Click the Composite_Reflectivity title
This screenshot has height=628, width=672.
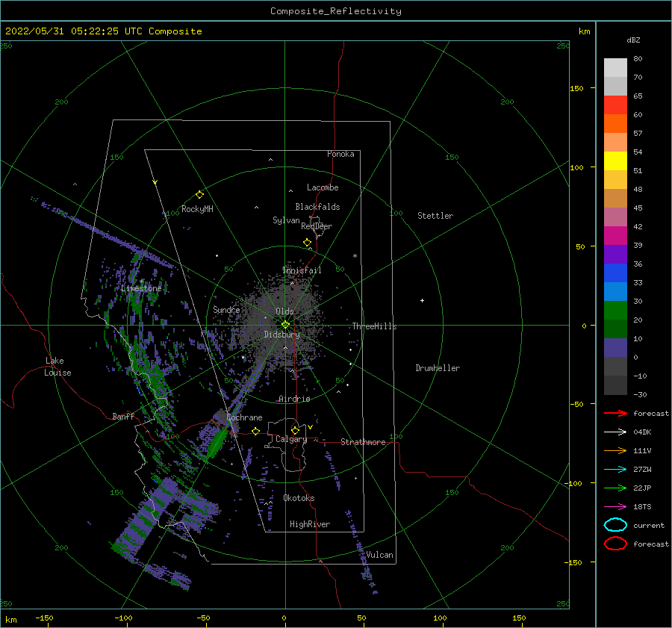pos(336,11)
